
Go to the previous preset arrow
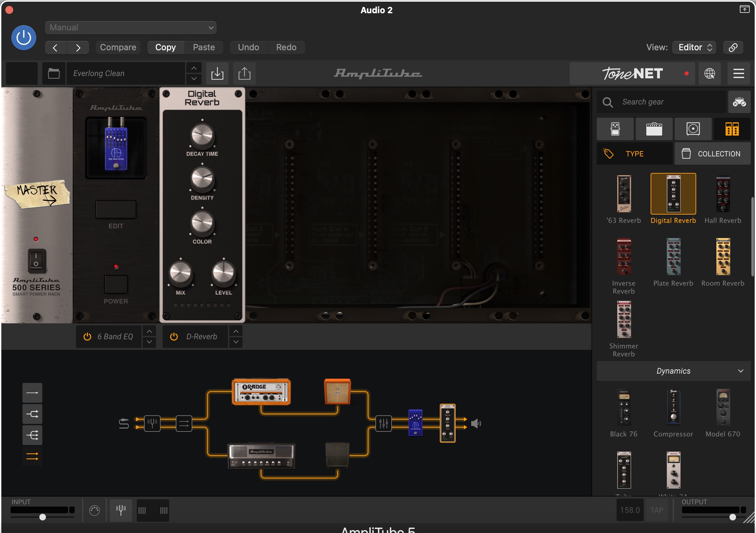[x=56, y=48]
